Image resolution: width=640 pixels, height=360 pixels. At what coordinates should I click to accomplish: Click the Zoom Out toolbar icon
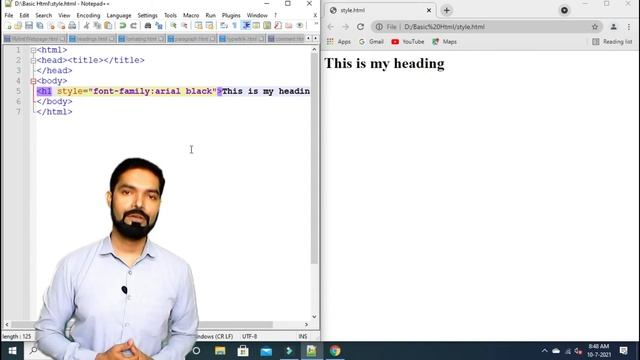[x=184, y=26]
